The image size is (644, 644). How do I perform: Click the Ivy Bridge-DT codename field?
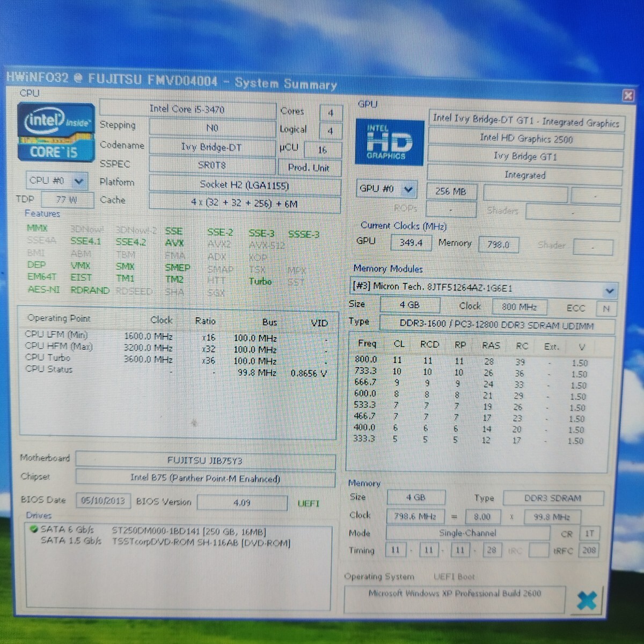(212, 147)
